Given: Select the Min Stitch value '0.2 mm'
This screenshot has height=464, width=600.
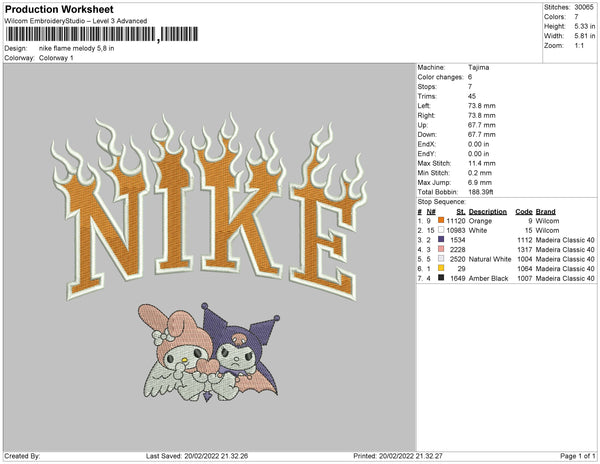Looking at the screenshot, I should pyautogui.click(x=480, y=173).
